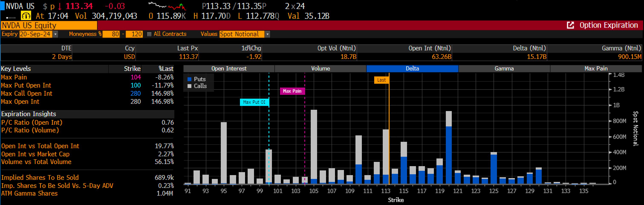Click the blue Puts legend swatch

point(189,79)
